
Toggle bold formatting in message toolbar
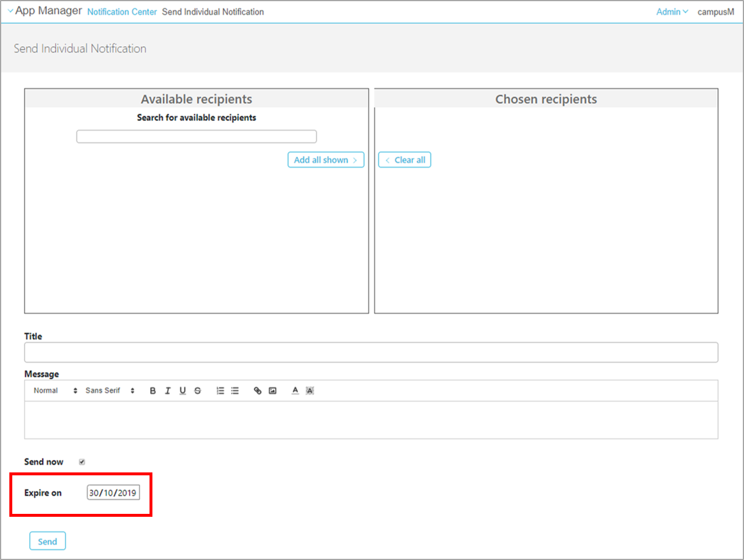pyautogui.click(x=152, y=391)
